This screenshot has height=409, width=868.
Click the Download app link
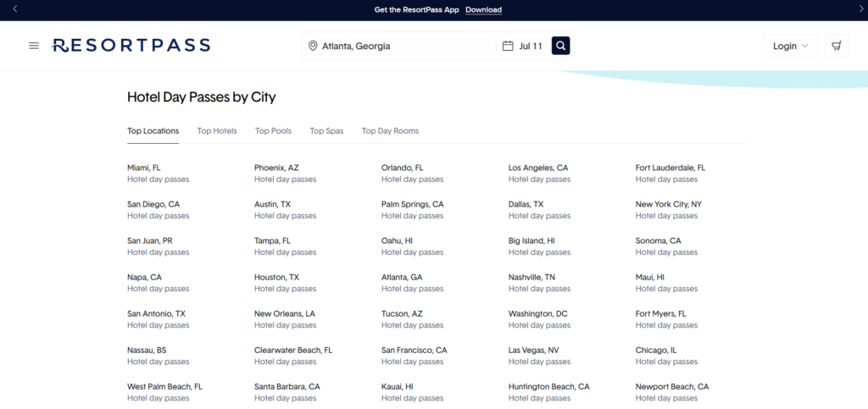[x=483, y=10]
